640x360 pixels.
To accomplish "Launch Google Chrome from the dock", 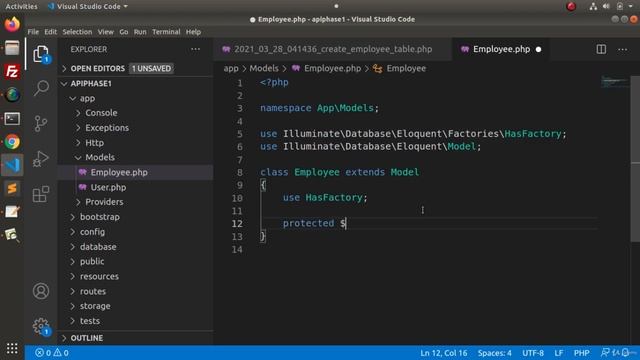I will pos(12,142).
